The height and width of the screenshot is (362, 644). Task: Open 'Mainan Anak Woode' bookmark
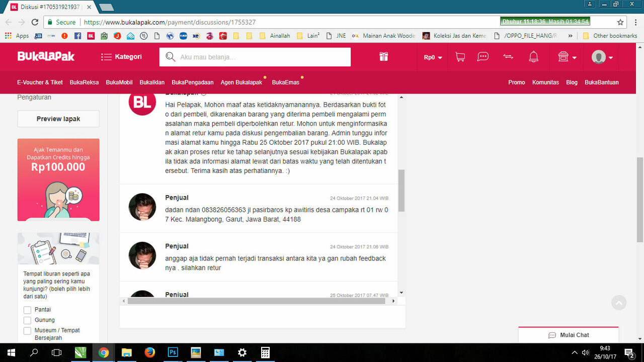[383, 36]
